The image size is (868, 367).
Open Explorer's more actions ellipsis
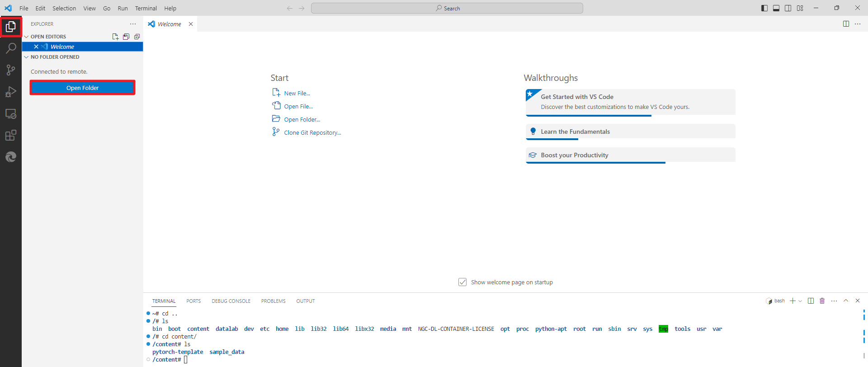point(133,24)
